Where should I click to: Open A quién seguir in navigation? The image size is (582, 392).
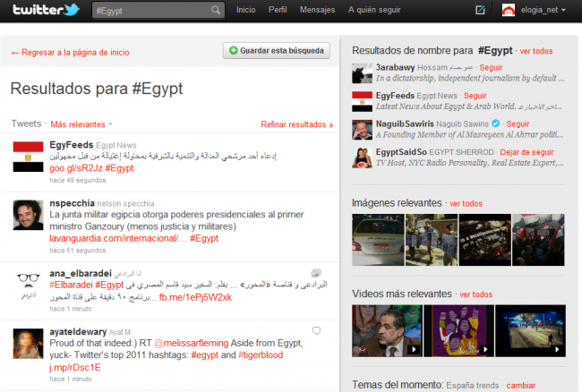374,10
